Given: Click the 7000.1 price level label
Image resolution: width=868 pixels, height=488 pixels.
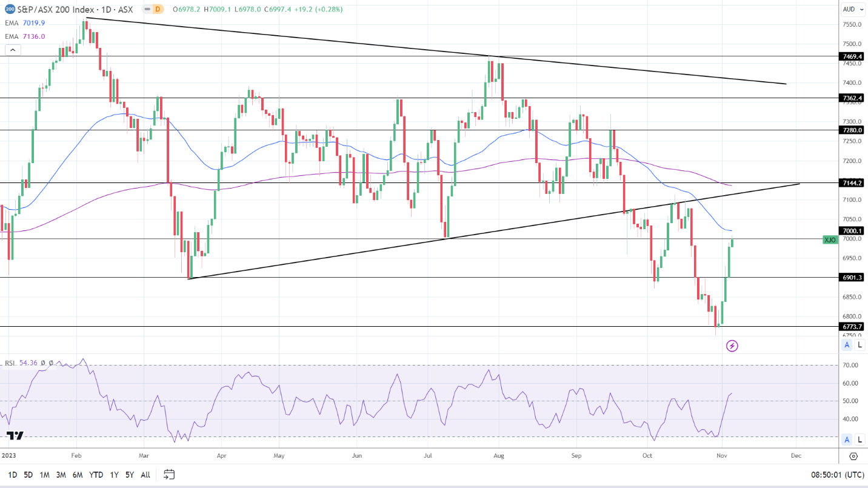Looking at the screenshot, I should (852, 231).
